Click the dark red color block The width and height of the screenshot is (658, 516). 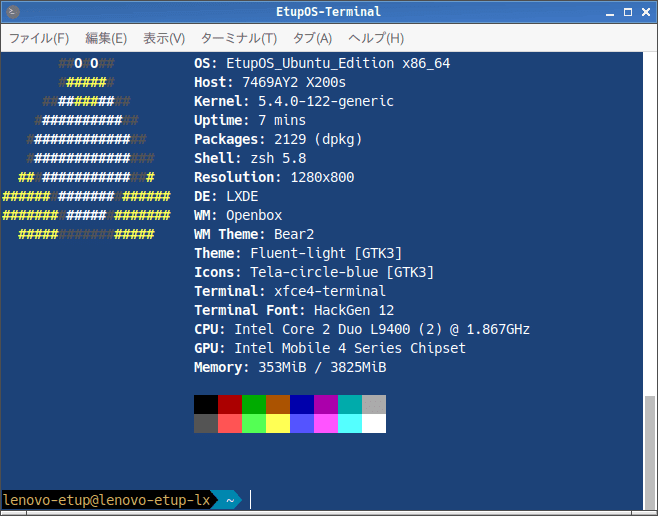point(230,404)
